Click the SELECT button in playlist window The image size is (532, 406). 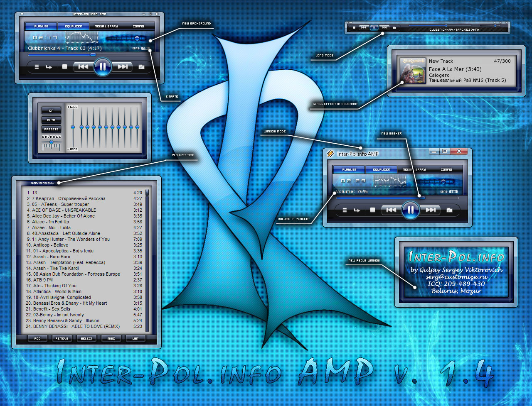tap(86, 338)
